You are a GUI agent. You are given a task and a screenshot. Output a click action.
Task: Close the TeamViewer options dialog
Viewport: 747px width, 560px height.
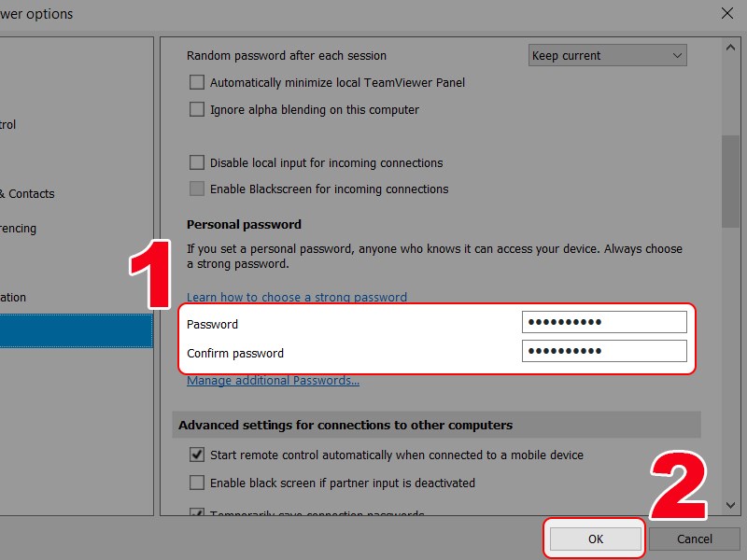[x=727, y=13]
